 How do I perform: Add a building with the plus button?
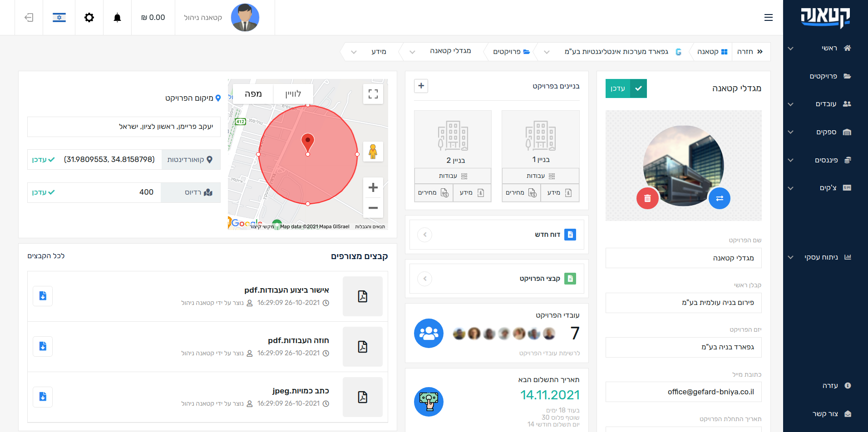tap(421, 86)
